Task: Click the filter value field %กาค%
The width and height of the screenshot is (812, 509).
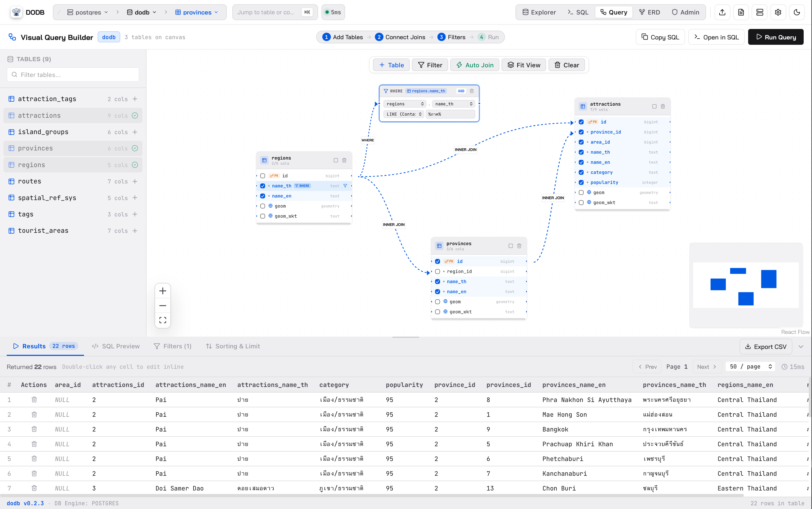Action: (x=450, y=114)
